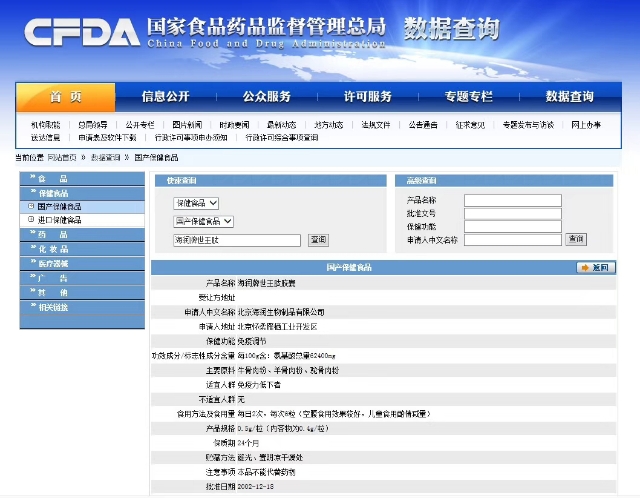Image resolution: width=640 pixels, height=498 pixels.
Task: Open the 进口保健食品 sidebar item
Action: pos(59,220)
